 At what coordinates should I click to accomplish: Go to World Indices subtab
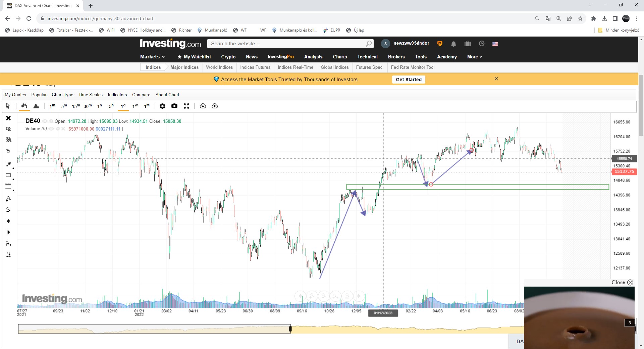[x=219, y=67]
